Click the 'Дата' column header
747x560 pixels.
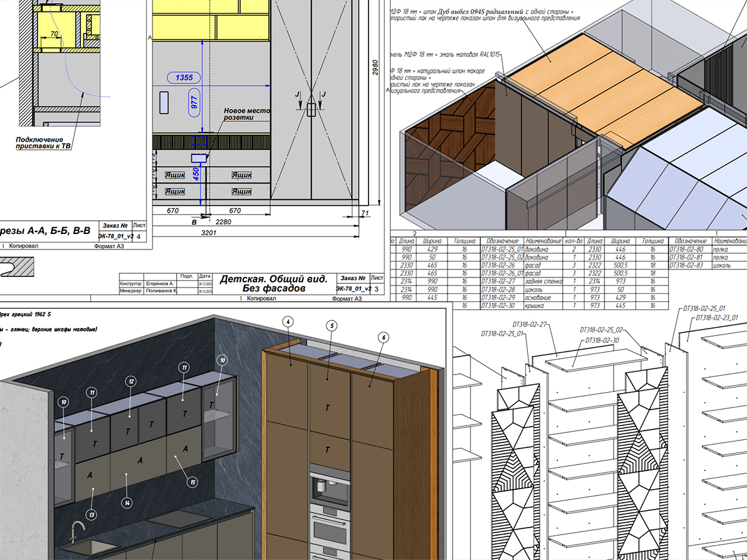click(205, 275)
